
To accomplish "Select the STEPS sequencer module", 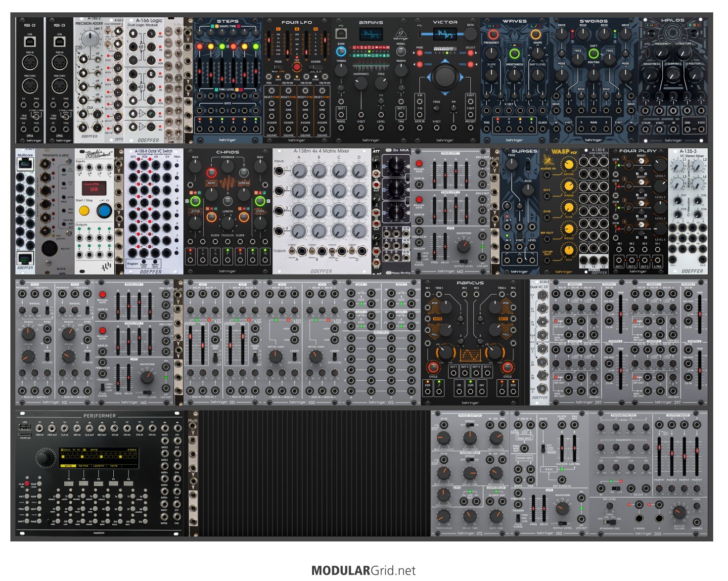I will click(x=227, y=81).
